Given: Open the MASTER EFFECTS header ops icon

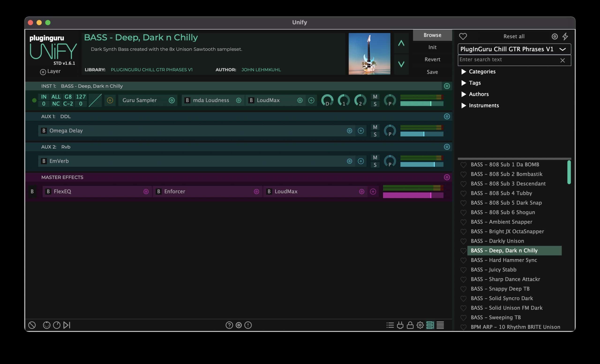Looking at the screenshot, I should (446, 177).
